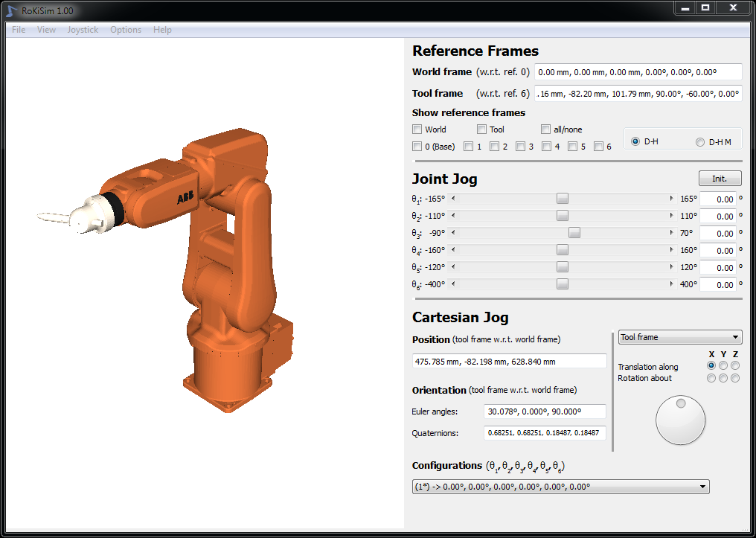Open the Joystick menu
This screenshot has height=538, width=756.
point(83,30)
